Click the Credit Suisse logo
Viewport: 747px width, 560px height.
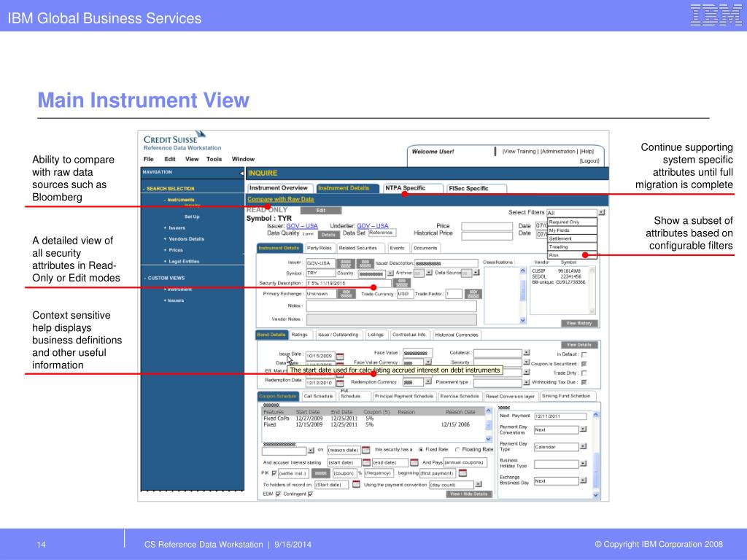174,138
